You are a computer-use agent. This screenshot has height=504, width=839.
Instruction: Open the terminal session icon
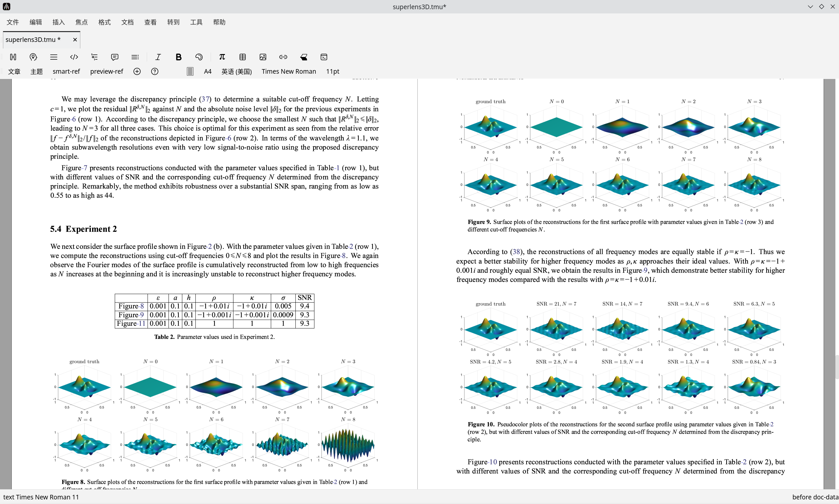pos(324,57)
